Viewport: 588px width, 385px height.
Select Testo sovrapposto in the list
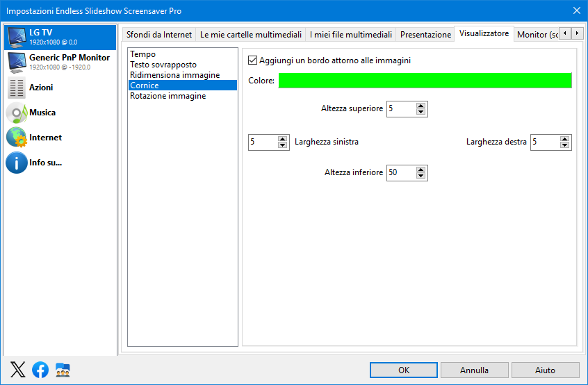click(183, 65)
